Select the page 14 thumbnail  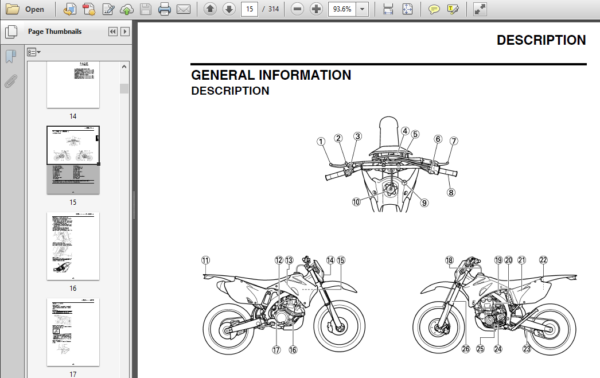[73, 85]
